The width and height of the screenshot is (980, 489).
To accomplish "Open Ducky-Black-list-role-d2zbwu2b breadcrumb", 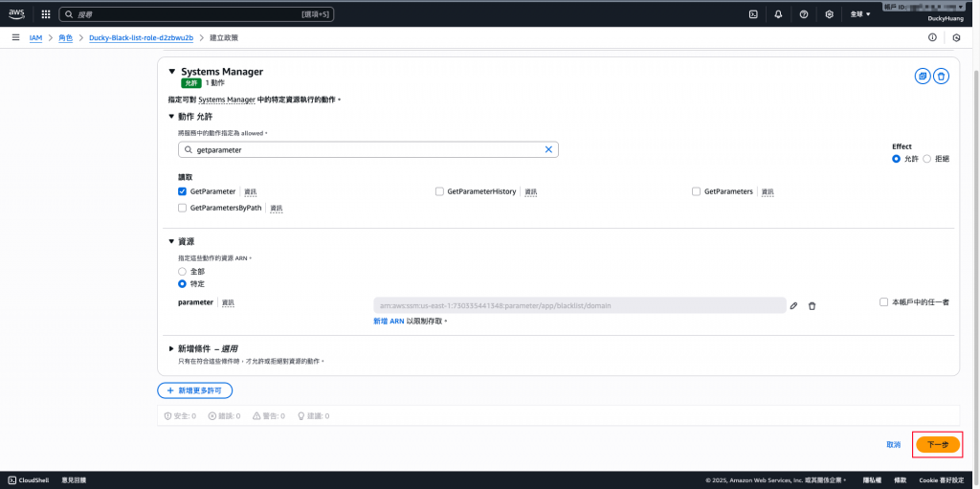I will pos(142,37).
